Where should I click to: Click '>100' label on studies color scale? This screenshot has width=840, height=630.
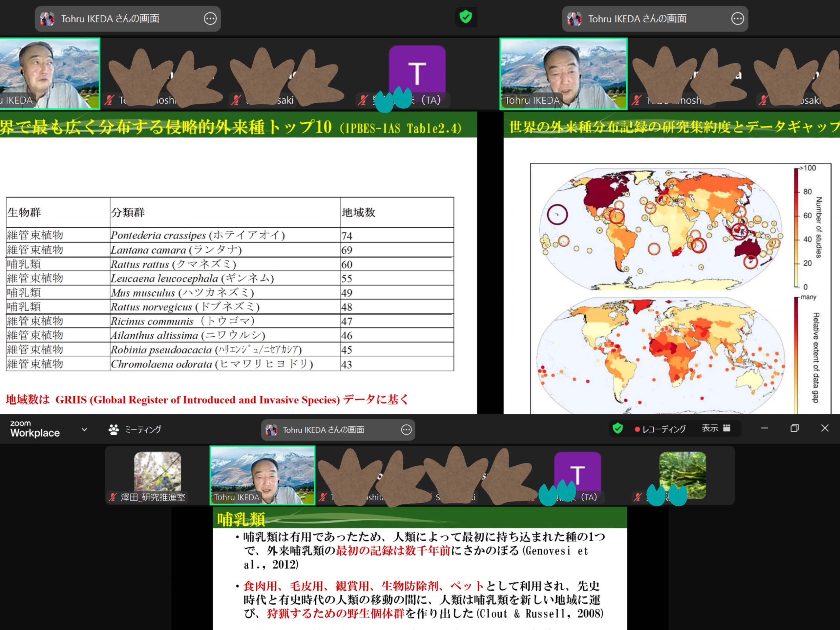pyautogui.click(x=808, y=168)
